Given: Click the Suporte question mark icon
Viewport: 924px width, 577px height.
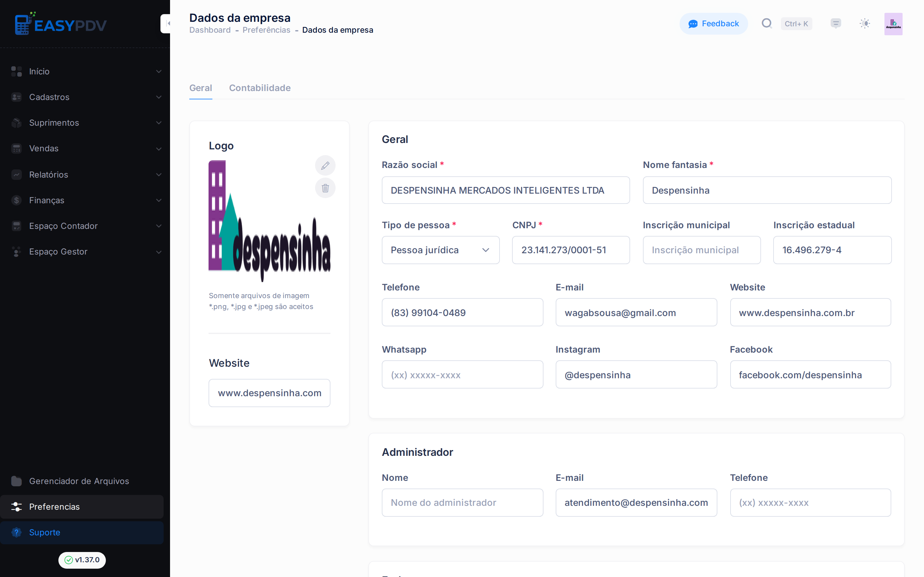Looking at the screenshot, I should pyautogui.click(x=16, y=532).
